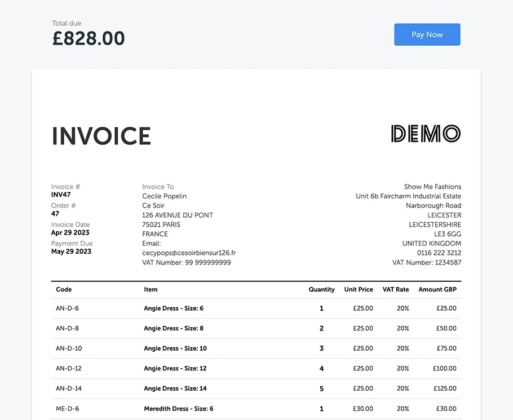This screenshot has height=420, width=513.
Task: Click the customer email cecypops@cesoirbiensur126.fr
Action: coord(189,253)
